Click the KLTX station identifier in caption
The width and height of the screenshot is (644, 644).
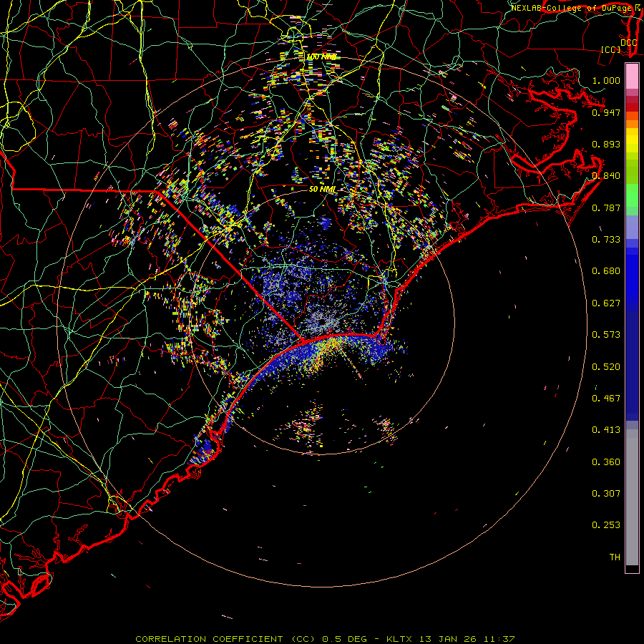coord(401,639)
